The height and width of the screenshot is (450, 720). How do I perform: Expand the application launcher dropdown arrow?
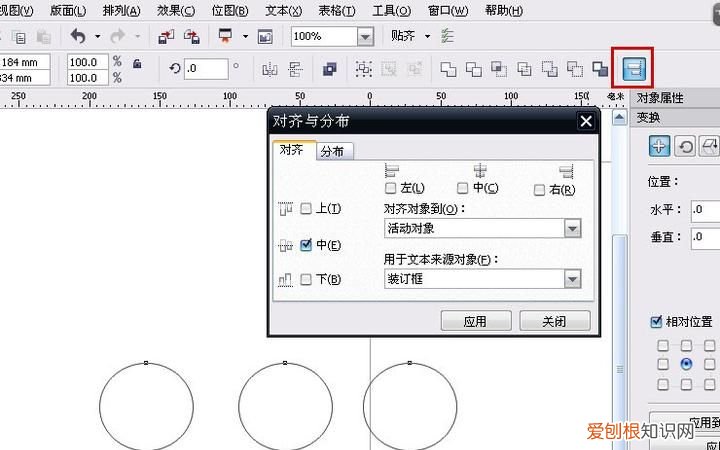[245, 36]
